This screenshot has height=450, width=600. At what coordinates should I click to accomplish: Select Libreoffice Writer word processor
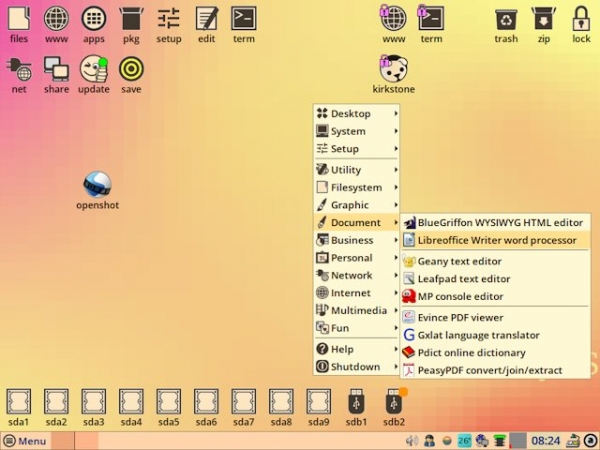(495, 240)
